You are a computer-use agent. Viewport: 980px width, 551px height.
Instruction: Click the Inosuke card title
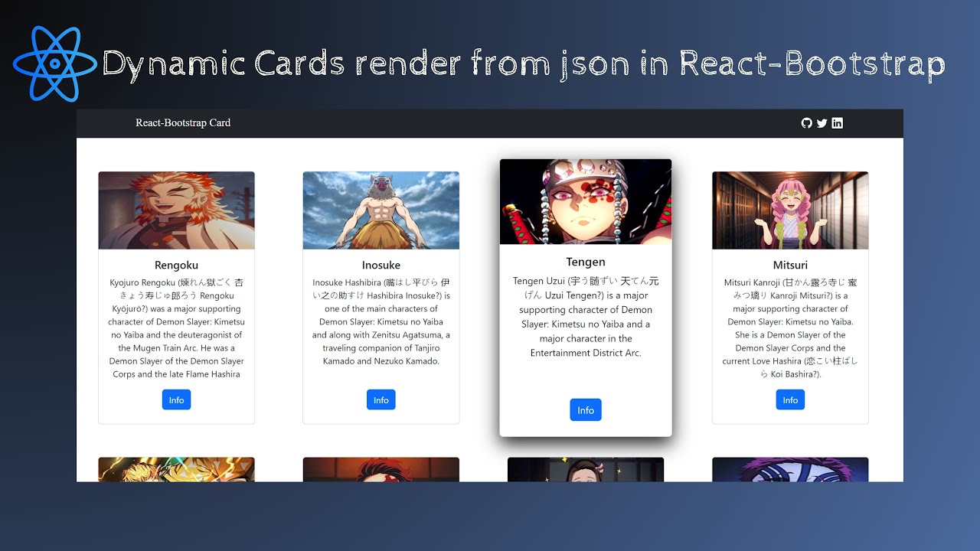[381, 266]
